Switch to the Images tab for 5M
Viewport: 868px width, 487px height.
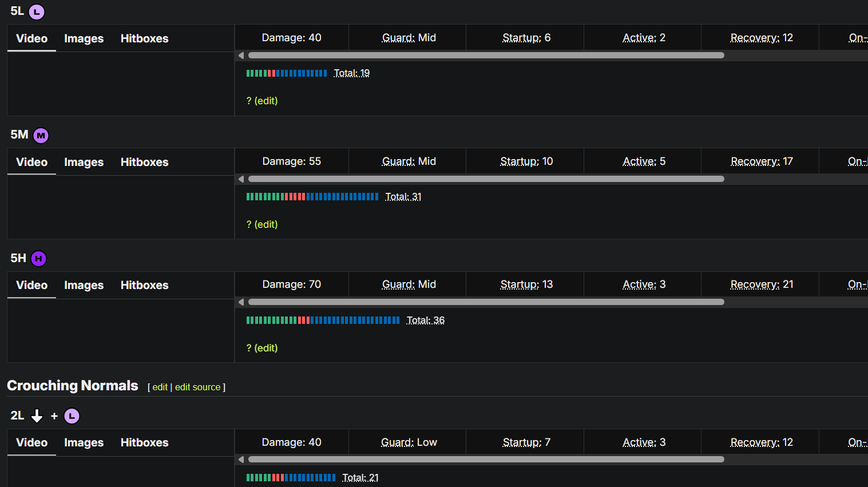point(84,162)
